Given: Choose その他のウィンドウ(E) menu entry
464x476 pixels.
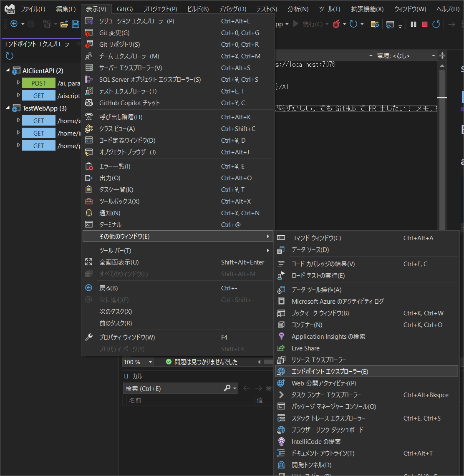Looking at the screenshot, I should [x=178, y=236].
